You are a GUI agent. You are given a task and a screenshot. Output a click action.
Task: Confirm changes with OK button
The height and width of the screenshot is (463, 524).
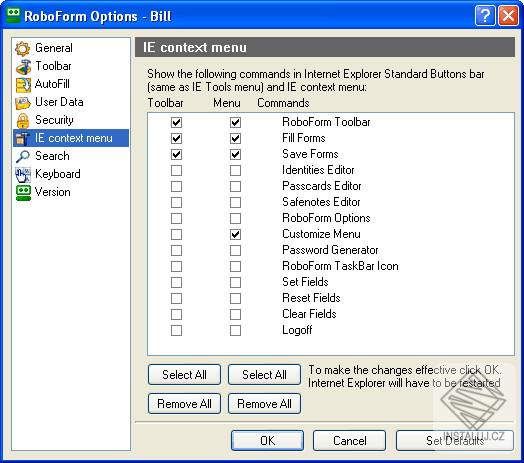tap(267, 441)
